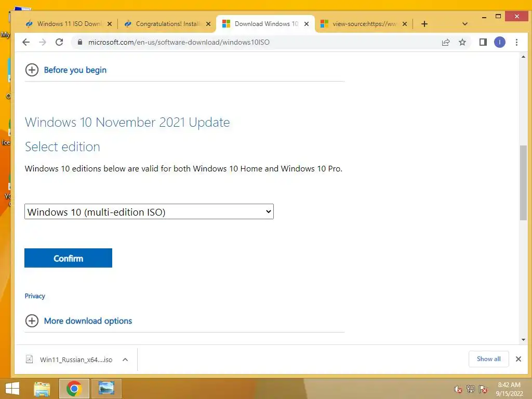
Task: Open Chrome's three-dot menu
Action: (x=516, y=42)
